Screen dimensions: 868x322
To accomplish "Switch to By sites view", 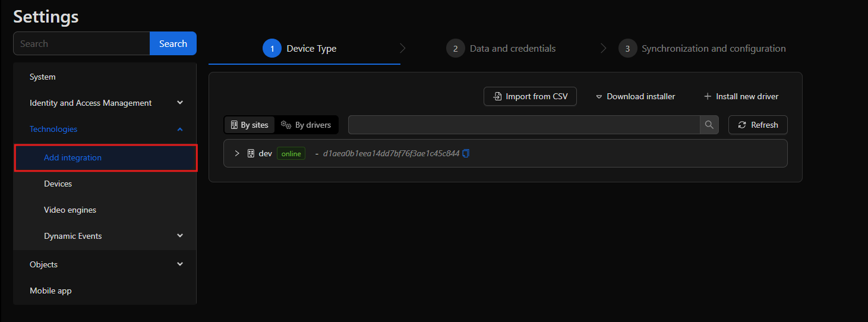I will (x=250, y=125).
